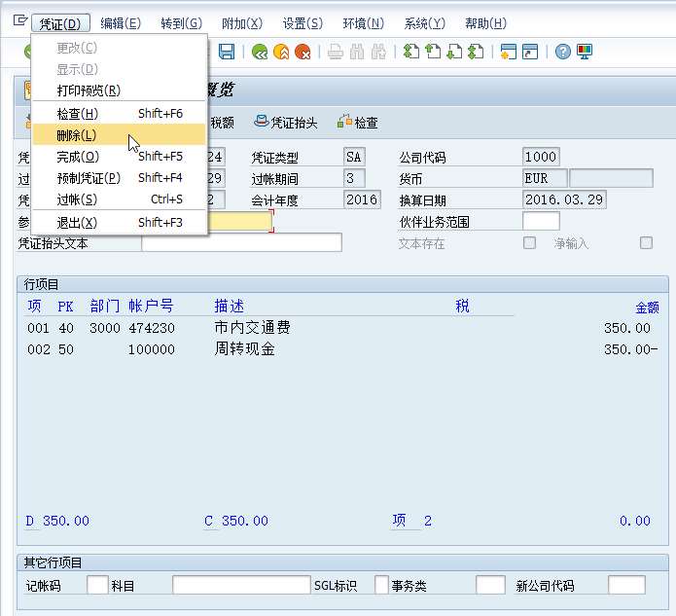This screenshot has width=676, height=616.
Task: Click the 过帐期间 field showing 3
Action: click(354, 178)
